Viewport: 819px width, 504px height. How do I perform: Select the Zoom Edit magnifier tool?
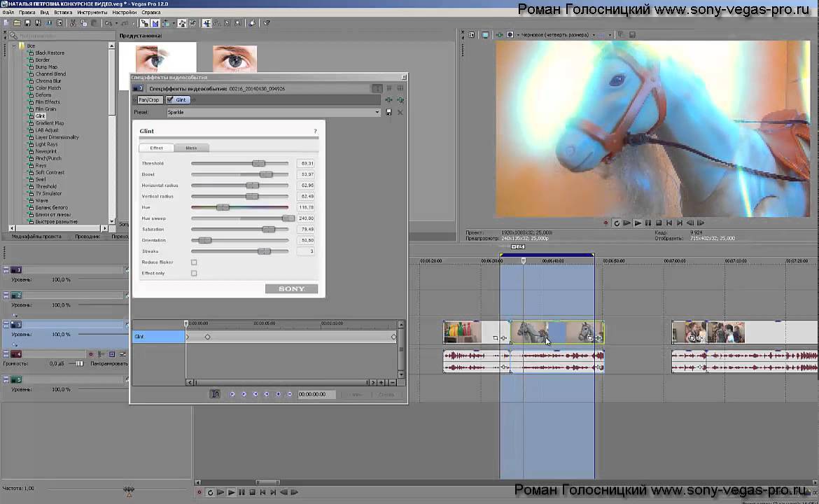pos(238,23)
